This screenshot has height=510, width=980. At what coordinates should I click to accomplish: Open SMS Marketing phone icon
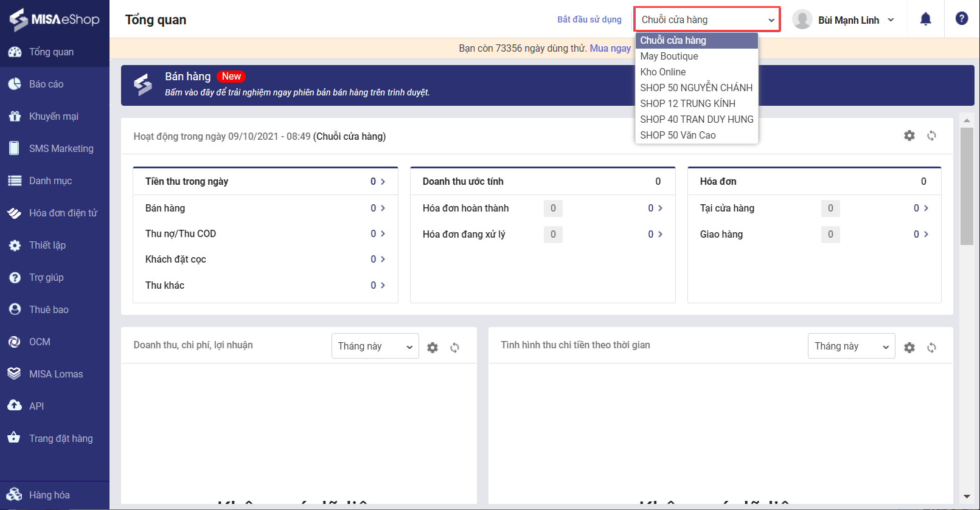point(15,148)
